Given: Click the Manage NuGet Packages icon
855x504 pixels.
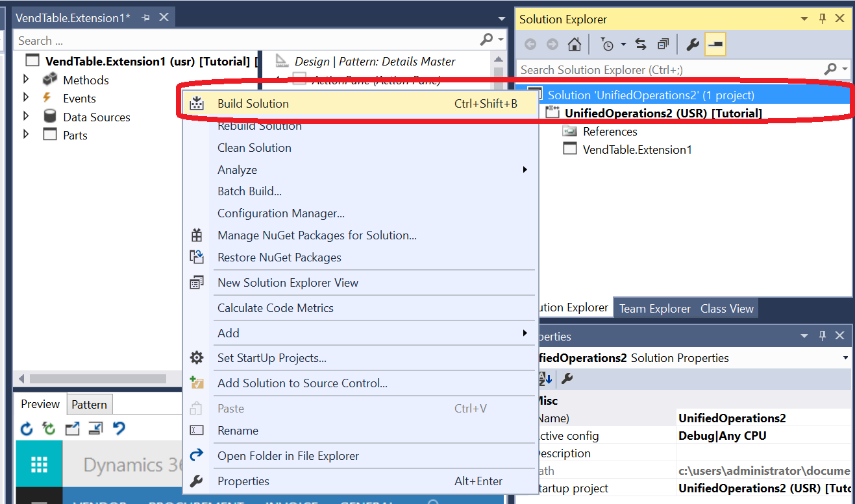Looking at the screenshot, I should coord(197,235).
